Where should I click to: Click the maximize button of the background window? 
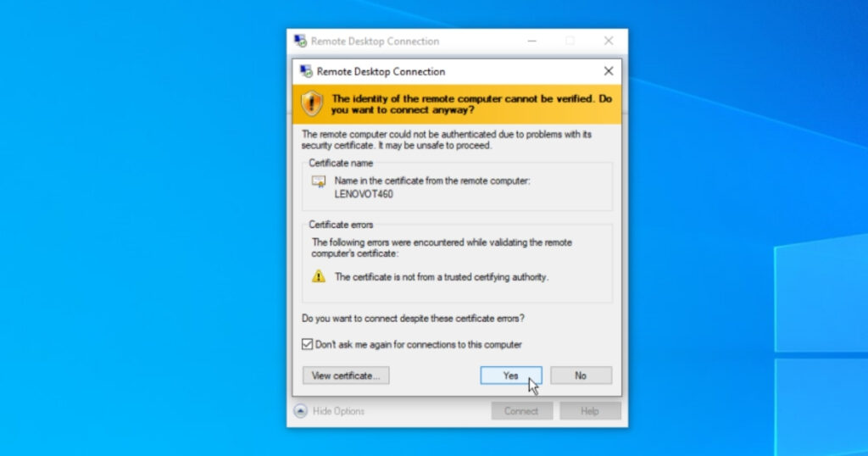coord(570,41)
